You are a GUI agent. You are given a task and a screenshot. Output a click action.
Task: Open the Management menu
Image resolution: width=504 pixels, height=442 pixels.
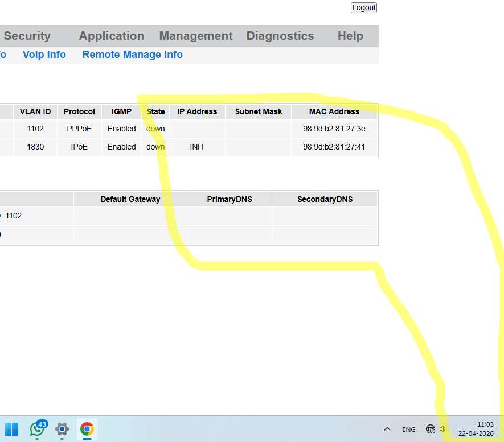point(196,36)
